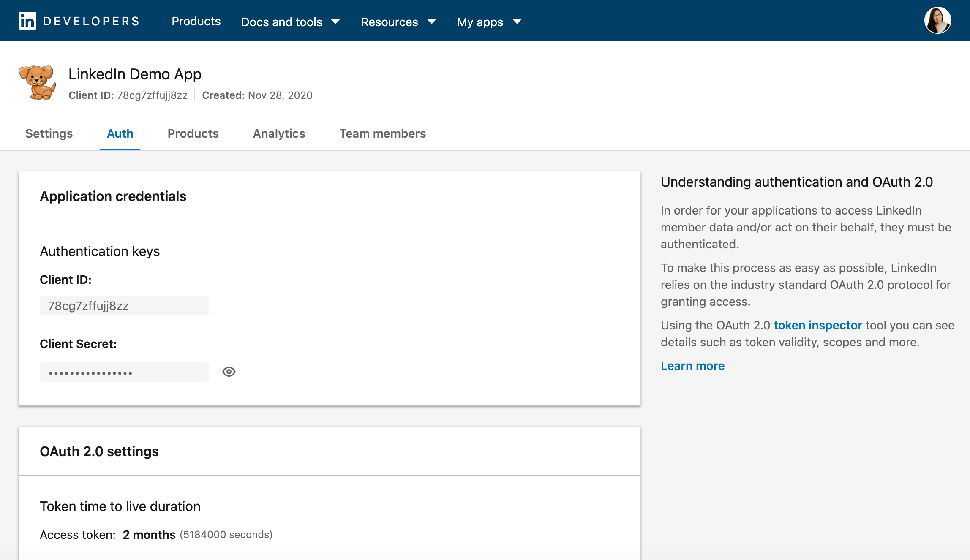Click the masked Client Secret field

pos(124,372)
